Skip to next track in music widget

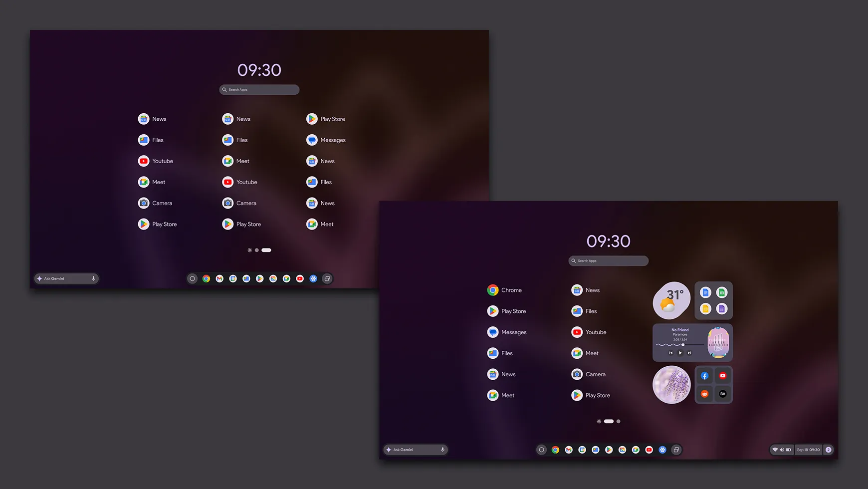point(689,353)
